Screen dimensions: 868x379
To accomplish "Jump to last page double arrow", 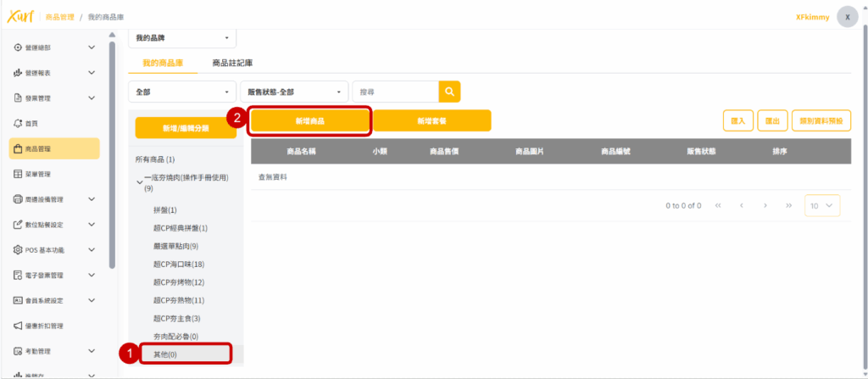I will click(789, 205).
